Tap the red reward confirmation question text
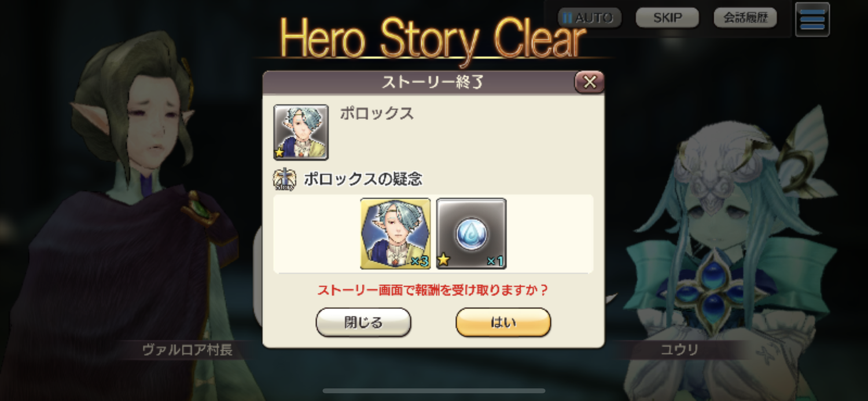This screenshot has height=401, width=868. 433,290
